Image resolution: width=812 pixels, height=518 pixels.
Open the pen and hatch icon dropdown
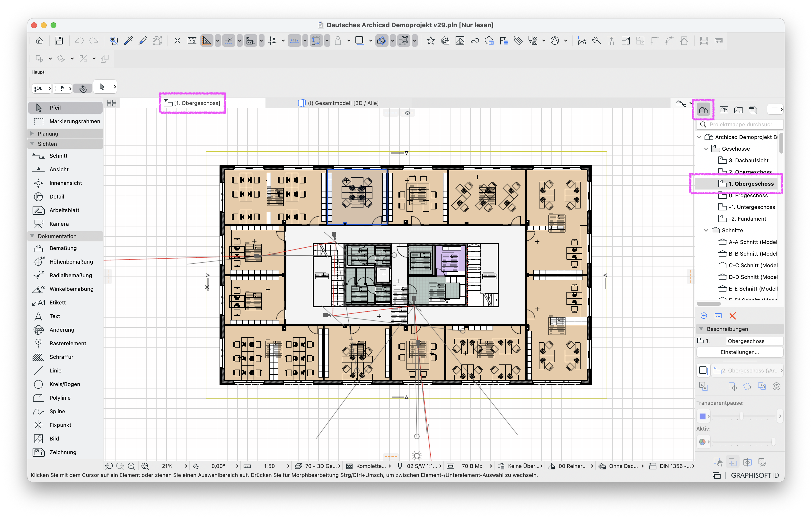coord(544,41)
